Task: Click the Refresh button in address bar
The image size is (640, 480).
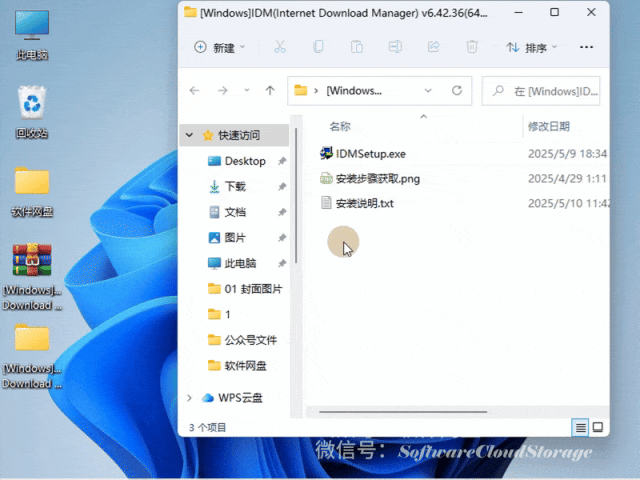Action: 457,90
